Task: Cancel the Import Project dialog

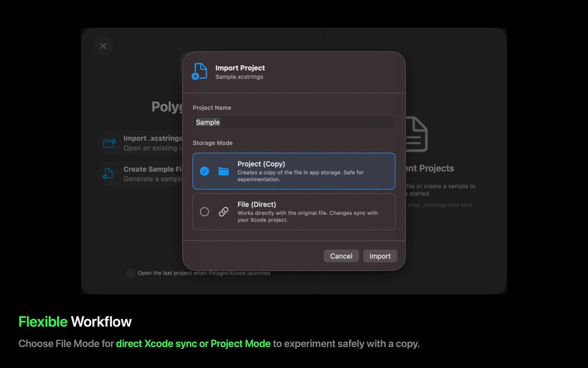Action: 341,256
